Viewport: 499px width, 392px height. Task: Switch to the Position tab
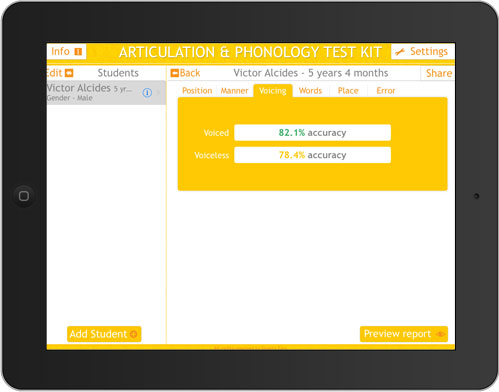(x=197, y=91)
